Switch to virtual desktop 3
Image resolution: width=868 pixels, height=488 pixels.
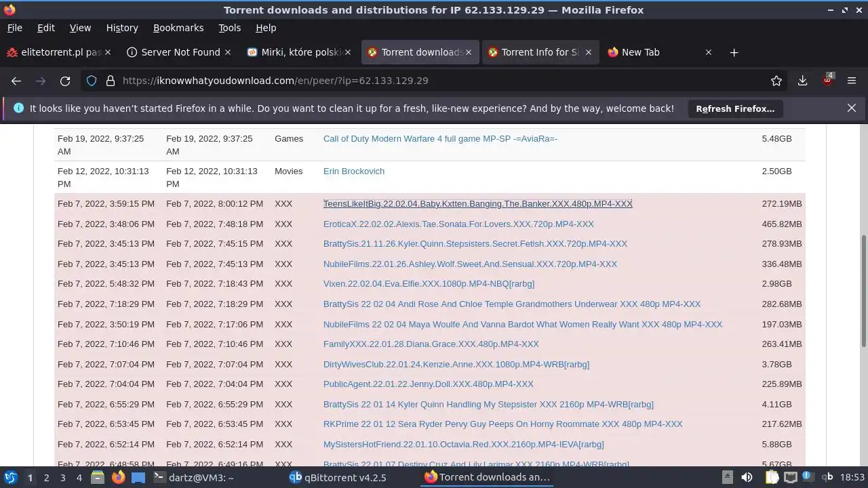[x=62, y=477]
